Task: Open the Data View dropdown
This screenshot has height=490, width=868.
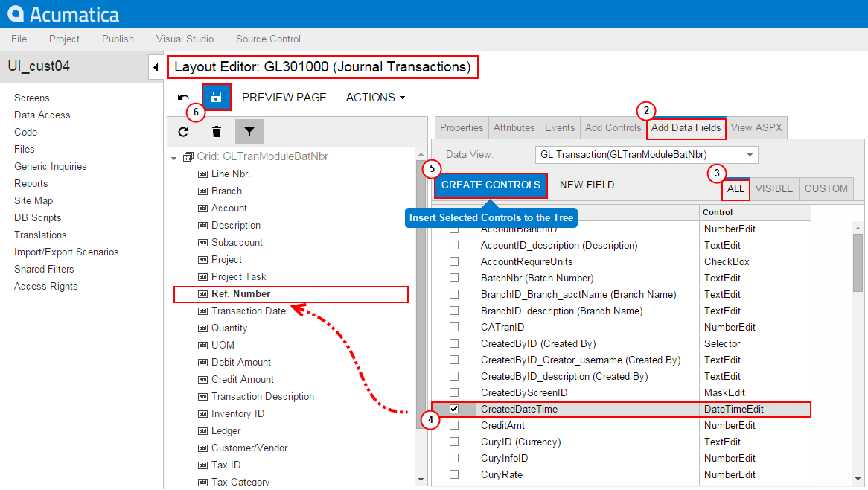Action: tap(750, 155)
